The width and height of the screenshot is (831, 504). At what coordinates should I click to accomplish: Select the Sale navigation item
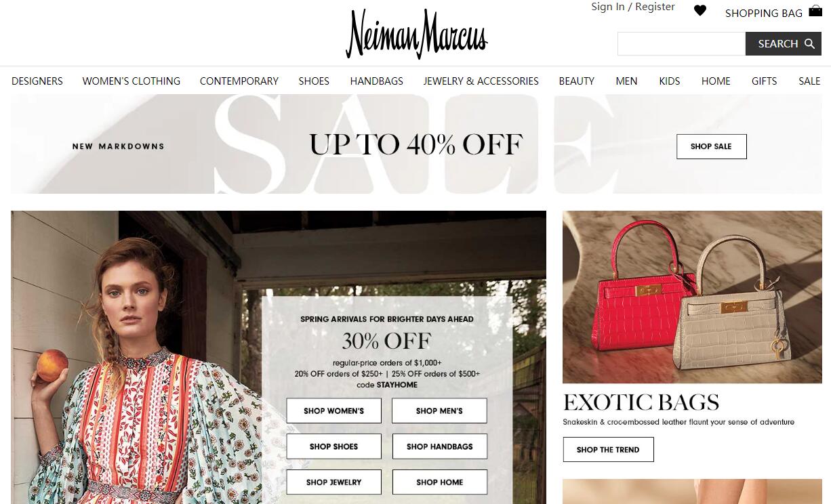pyautogui.click(x=809, y=81)
